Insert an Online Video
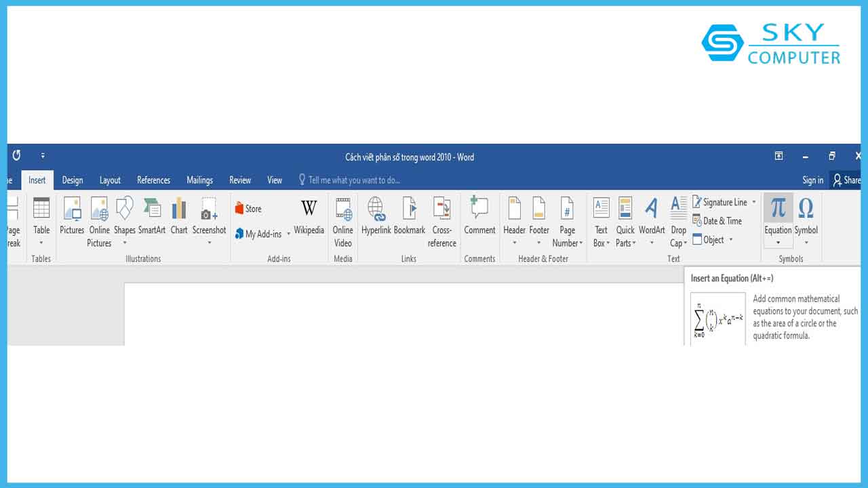Screen dimensions: 868x488 343,222
